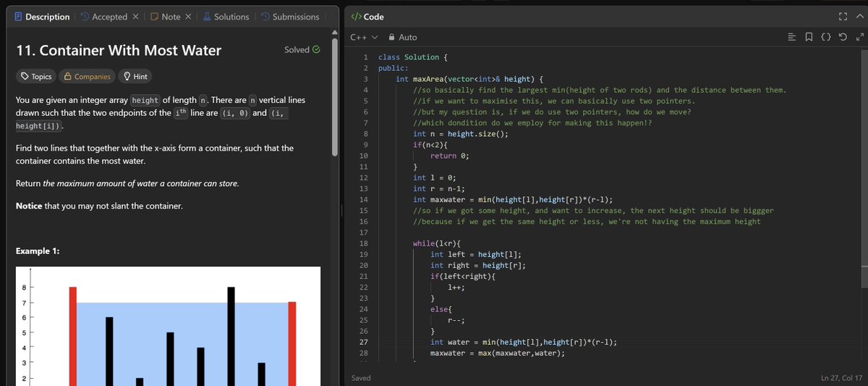Click the angle brackets Code panel icon
The image size is (868, 386).
(x=355, y=17)
